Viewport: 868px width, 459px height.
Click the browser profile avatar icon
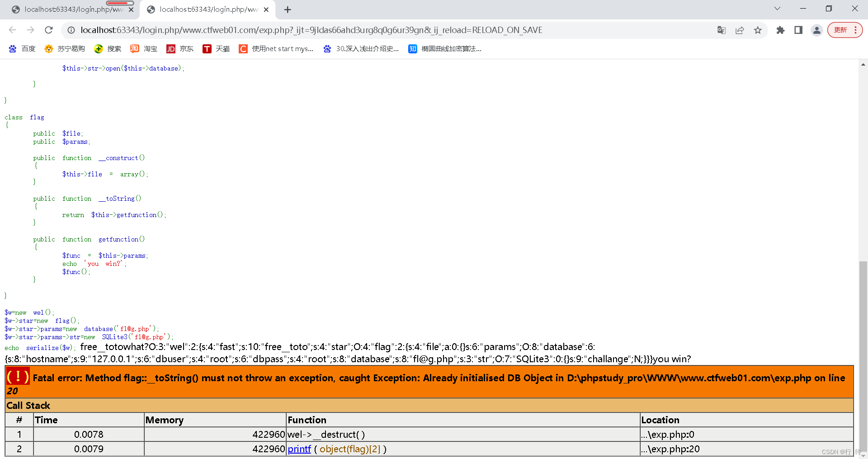pos(816,30)
